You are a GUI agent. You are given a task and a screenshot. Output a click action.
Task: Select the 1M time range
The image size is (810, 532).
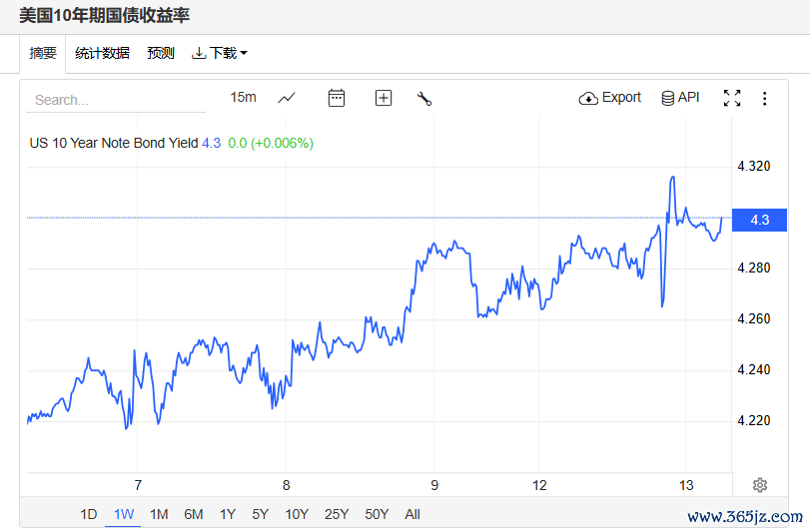159,514
